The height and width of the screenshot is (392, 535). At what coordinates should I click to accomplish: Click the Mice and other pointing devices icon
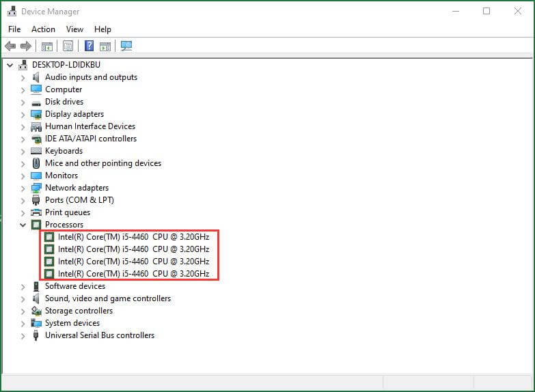click(x=36, y=163)
